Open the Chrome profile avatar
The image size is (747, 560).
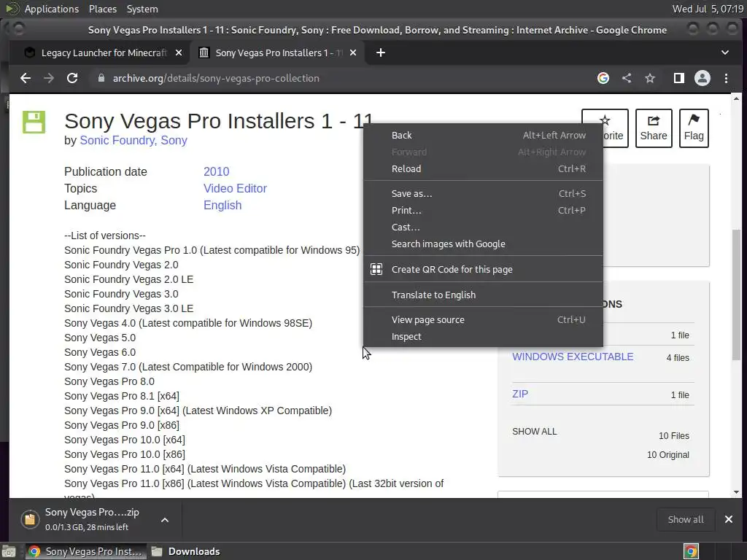point(703,78)
